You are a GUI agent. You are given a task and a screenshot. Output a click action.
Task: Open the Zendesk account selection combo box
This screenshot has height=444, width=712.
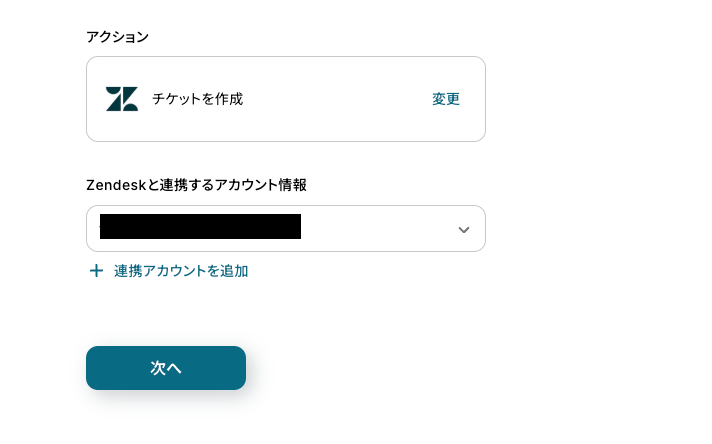click(x=285, y=229)
